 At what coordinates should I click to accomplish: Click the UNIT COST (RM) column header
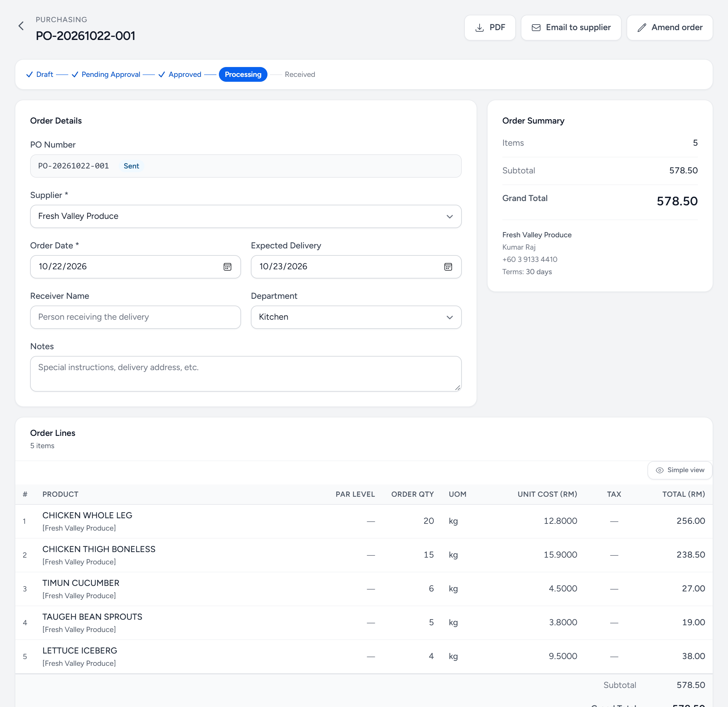[547, 494]
